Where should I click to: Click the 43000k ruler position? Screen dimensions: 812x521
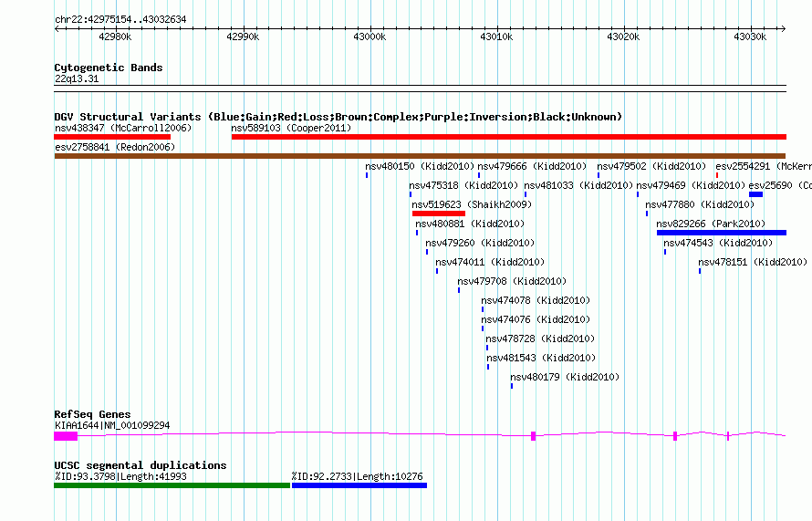tap(370, 36)
